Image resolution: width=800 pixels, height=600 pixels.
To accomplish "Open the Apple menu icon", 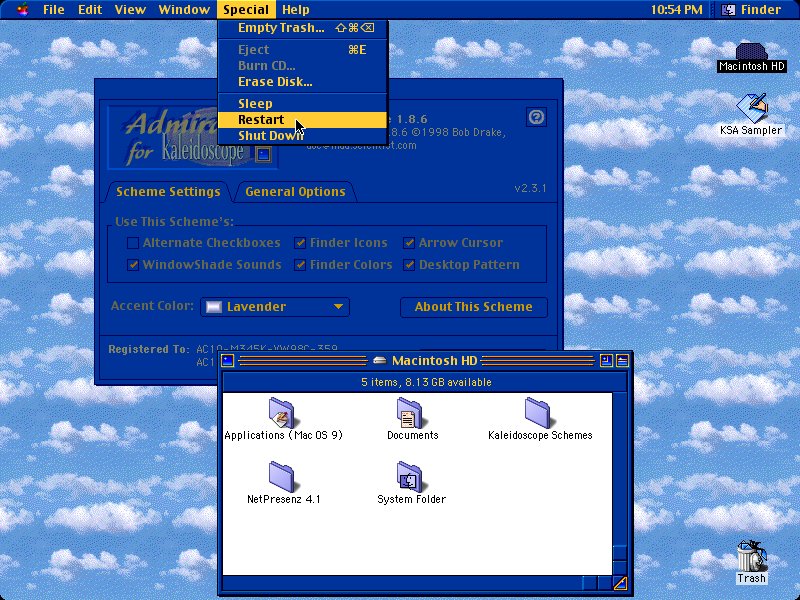I will 22,9.
